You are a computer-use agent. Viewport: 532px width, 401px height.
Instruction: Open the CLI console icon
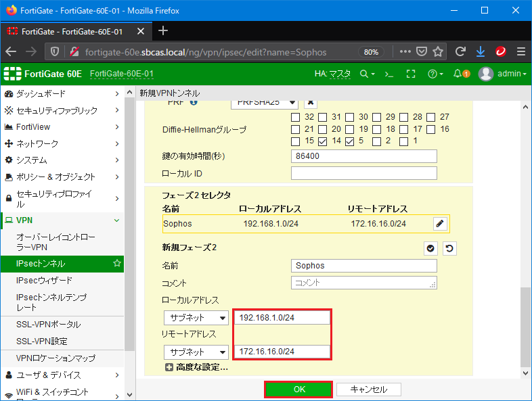389,74
